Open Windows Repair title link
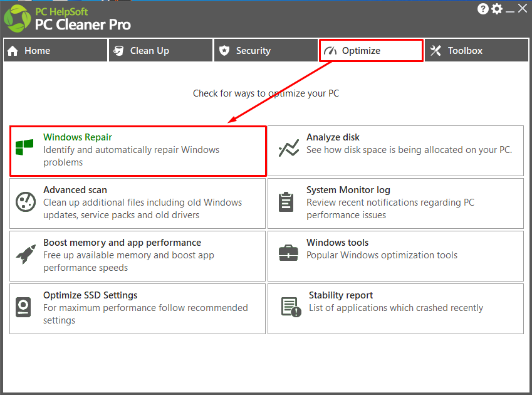The image size is (532, 395). (x=78, y=137)
